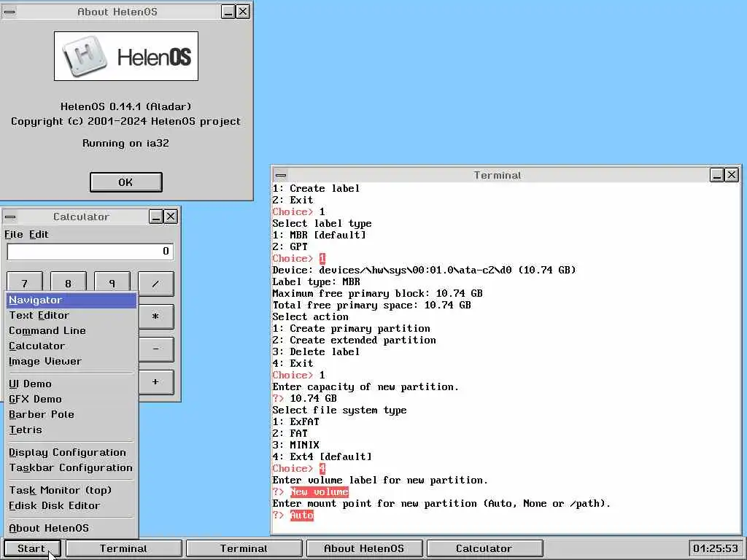
Task: Click '2: GPT' line in Terminal
Action: tap(290, 246)
